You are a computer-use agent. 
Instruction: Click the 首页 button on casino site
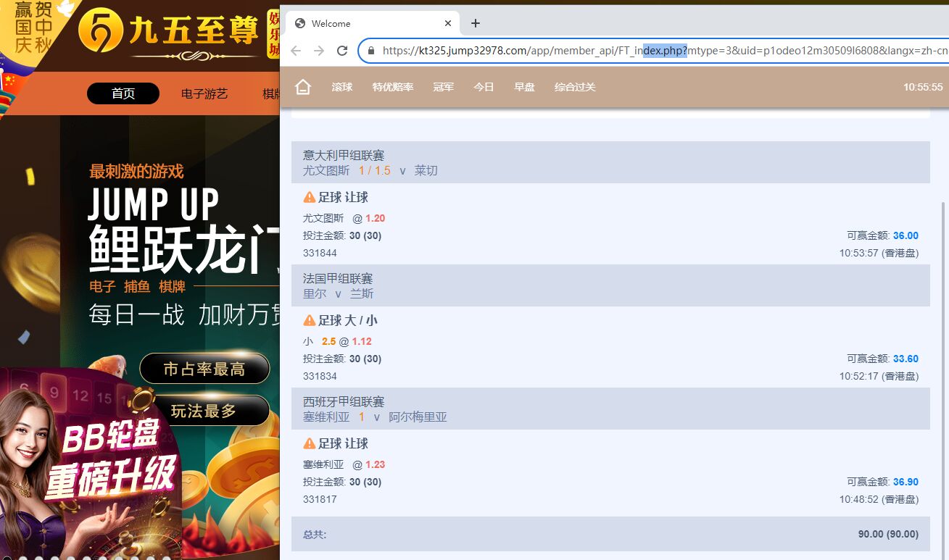(123, 93)
